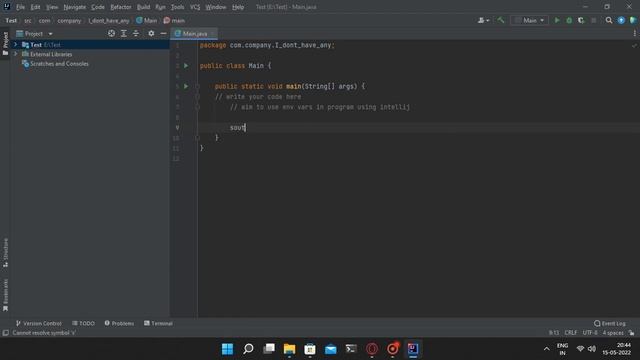Open TODO tool window

point(84,323)
